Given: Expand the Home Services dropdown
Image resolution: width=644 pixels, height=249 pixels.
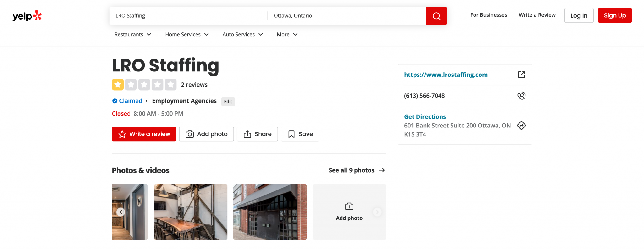Looking at the screenshot, I should pos(187,34).
